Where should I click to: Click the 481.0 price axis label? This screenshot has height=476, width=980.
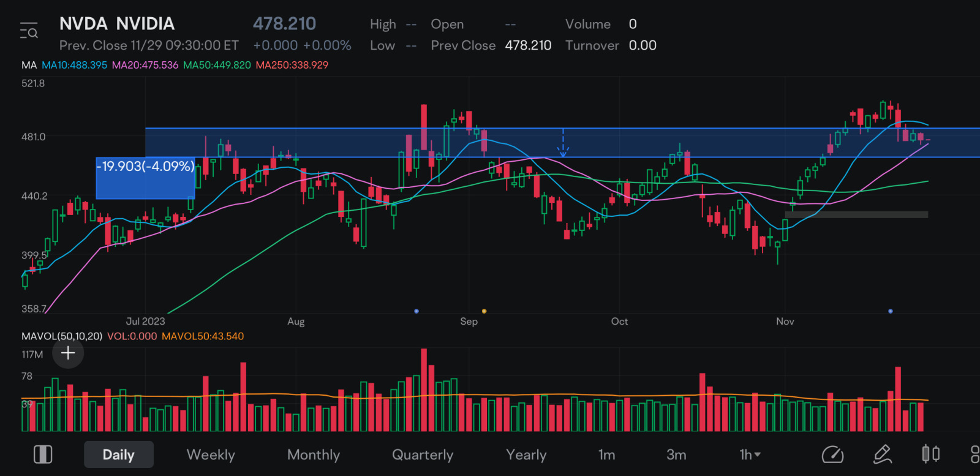tap(33, 137)
